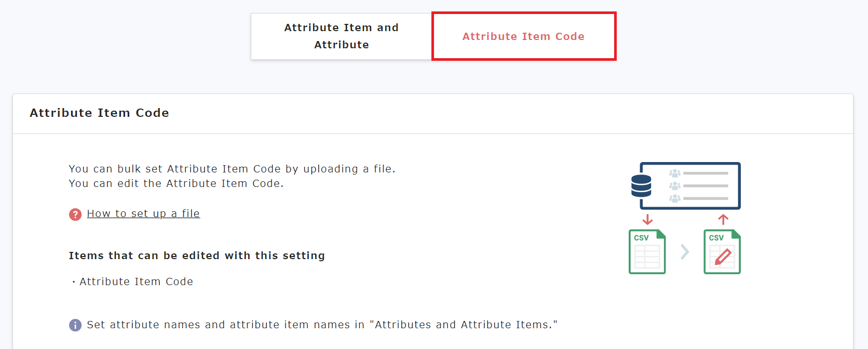Switch to Attribute Item and Attribute tab

click(341, 36)
